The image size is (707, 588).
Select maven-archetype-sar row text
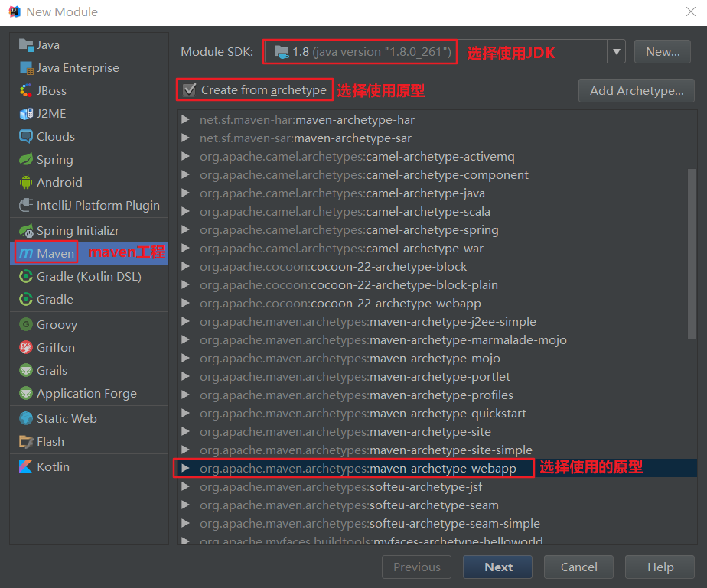[x=306, y=138]
